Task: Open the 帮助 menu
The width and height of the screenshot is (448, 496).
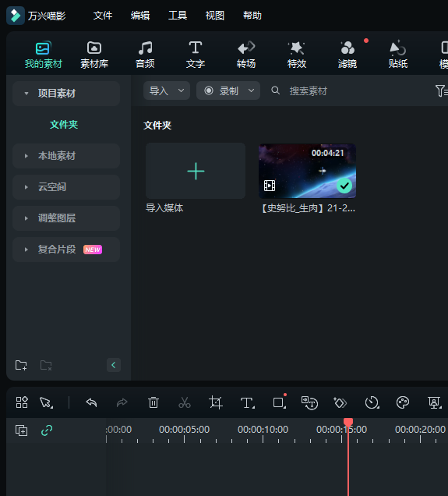Action: coord(252,15)
